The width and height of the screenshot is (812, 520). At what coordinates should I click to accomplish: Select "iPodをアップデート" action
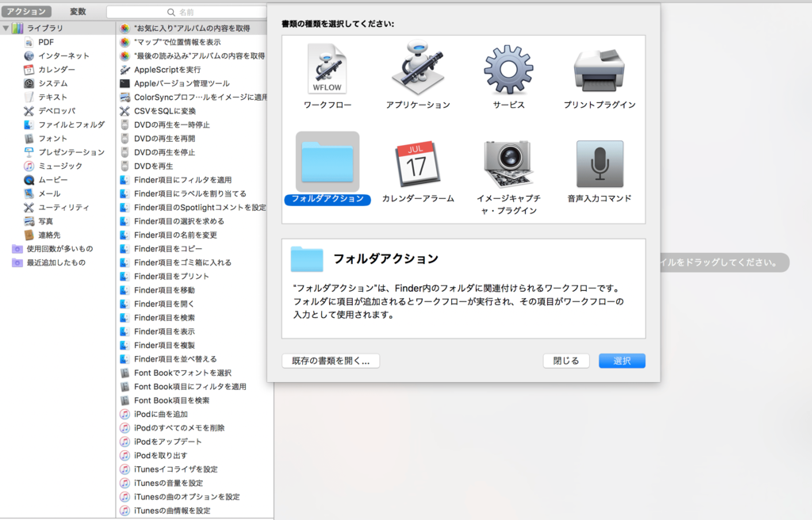tap(168, 442)
